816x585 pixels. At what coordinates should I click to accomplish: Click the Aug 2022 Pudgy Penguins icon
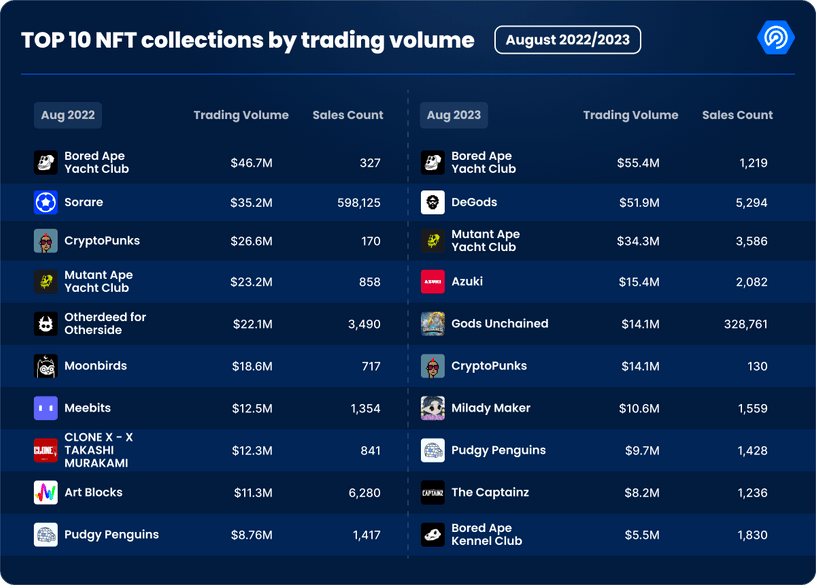(x=46, y=535)
